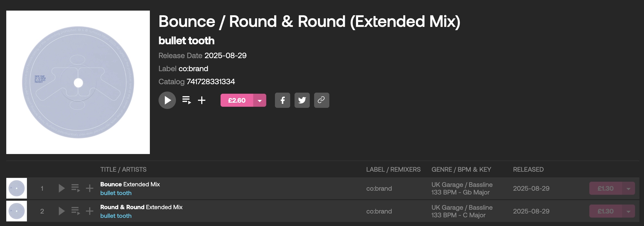The height and width of the screenshot is (226, 644).
Task: Share the release on Facebook
Action: pyautogui.click(x=282, y=100)
